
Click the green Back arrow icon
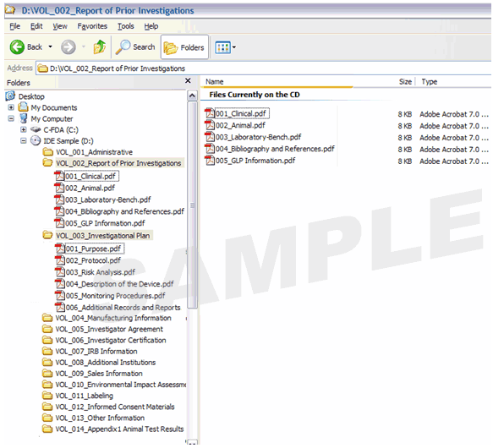coord(17,47)
